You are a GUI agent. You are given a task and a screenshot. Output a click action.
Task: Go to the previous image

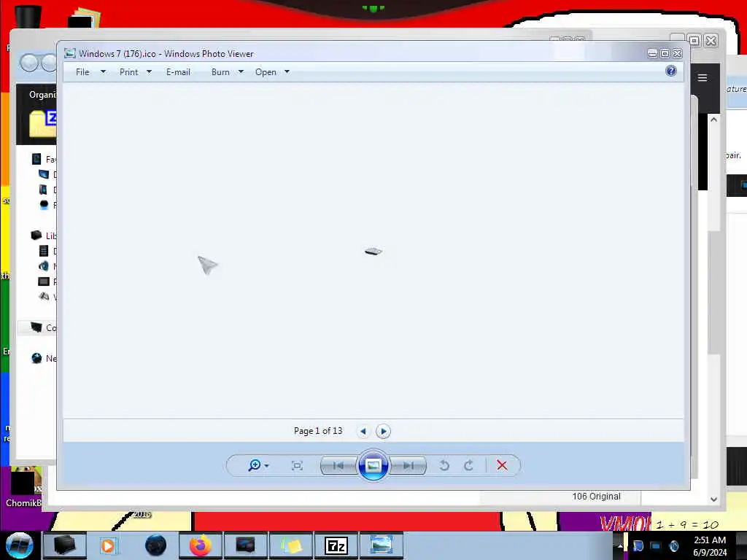pos(338,466)
